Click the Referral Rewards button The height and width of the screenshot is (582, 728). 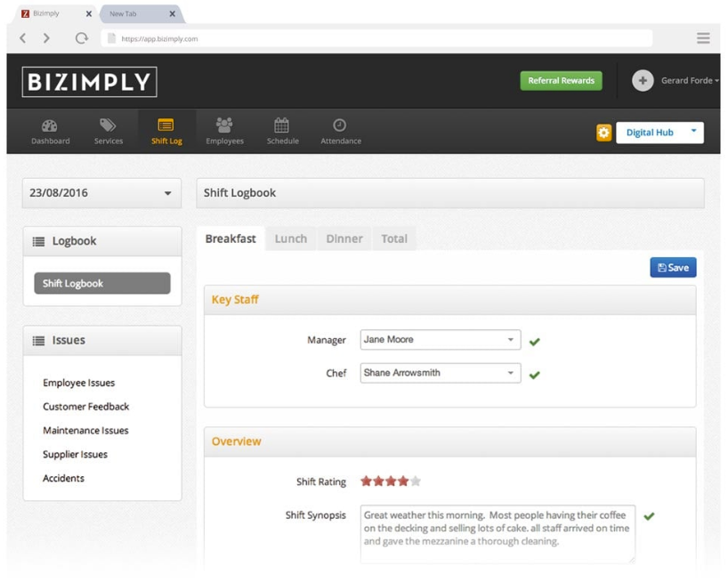tap(561, 80)
